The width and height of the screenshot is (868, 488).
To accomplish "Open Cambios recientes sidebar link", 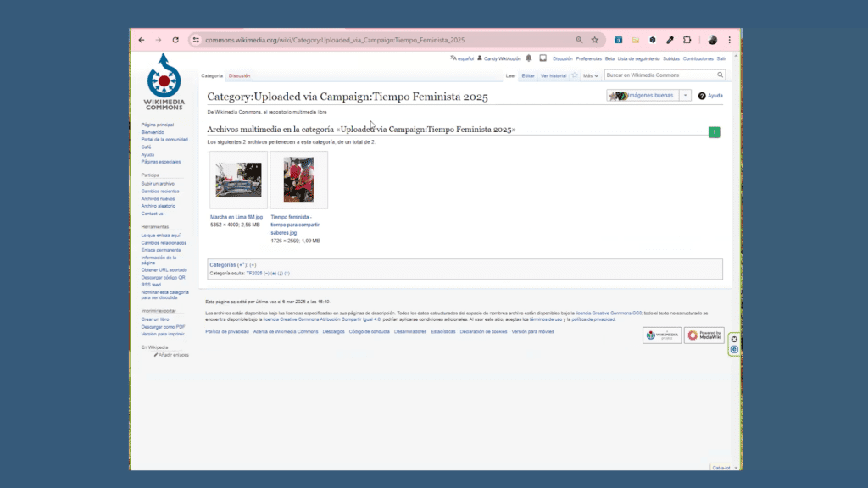I will 160,191.
